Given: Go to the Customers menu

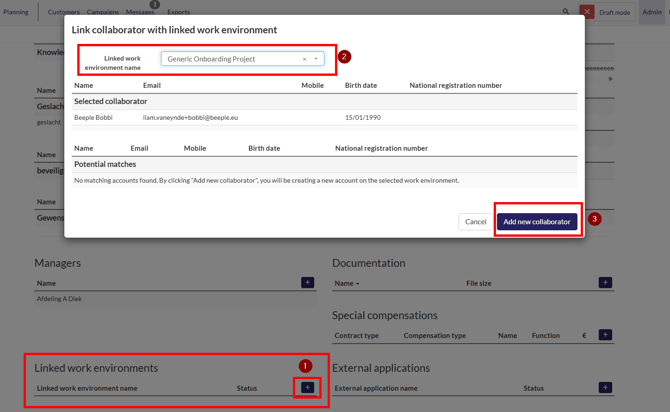Looking at the screenshot, I should pyautogui.click(x=64, y=12).
